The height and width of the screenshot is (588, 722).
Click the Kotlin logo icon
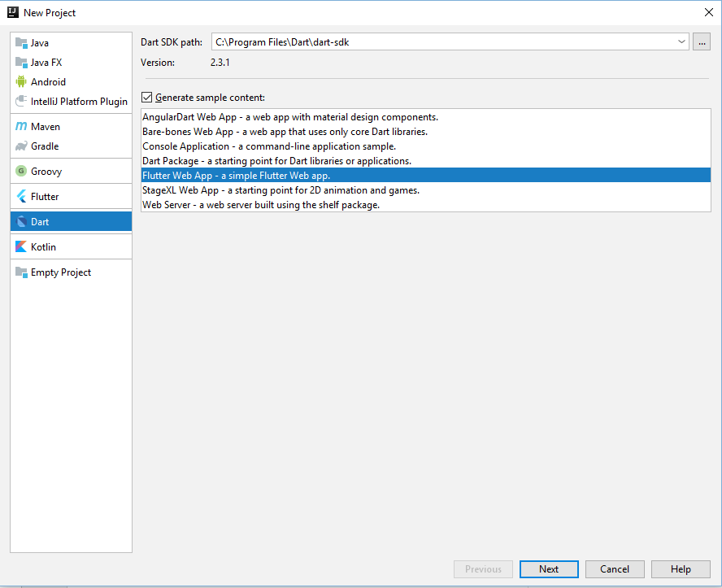[21, 246]
